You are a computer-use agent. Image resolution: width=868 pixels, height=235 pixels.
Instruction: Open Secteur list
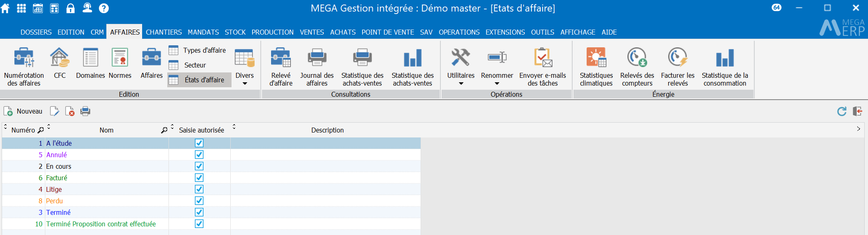pyautogui.click(x=188, y=65)
